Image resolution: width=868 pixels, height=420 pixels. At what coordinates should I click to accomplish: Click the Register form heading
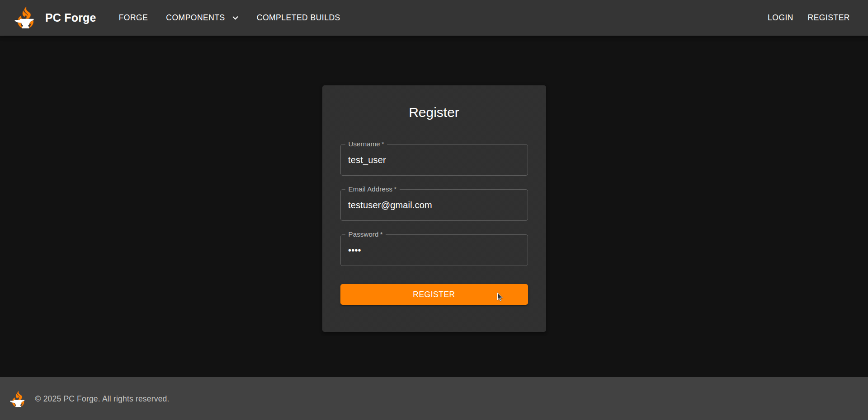tap(434, 112)
